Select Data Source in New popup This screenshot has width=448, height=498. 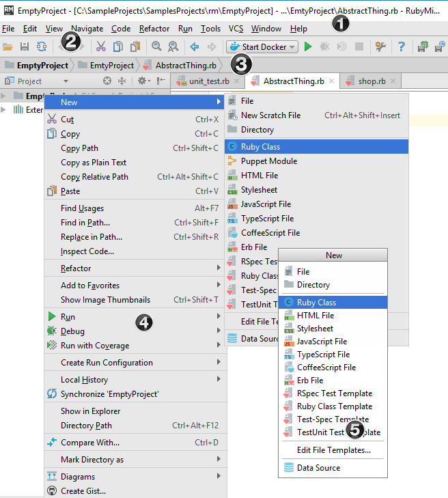pyautogui.click(x=333, y=468)
